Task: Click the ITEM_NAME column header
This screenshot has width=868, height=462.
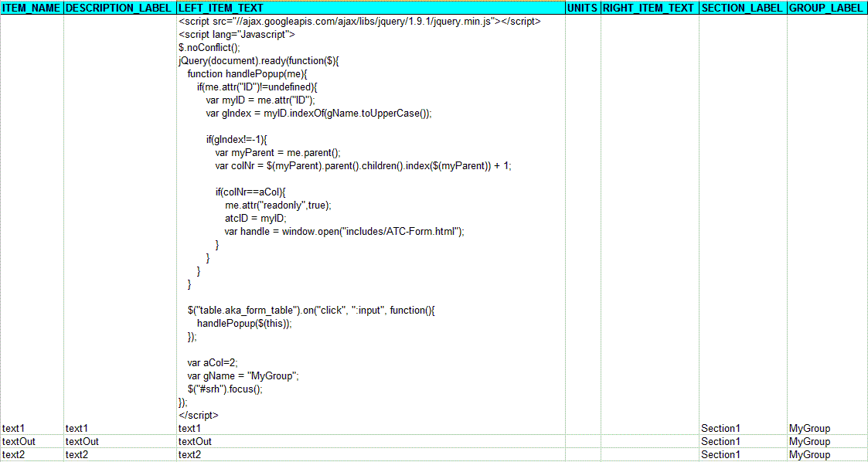Action: pos(32,8)
